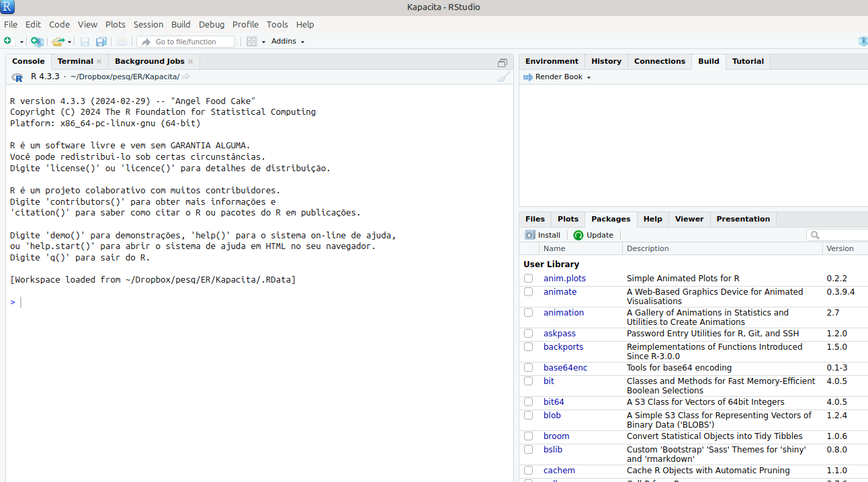868x482 pixels.
Task: Enable the animate package checkbox
Action: [x=529, y=292]
